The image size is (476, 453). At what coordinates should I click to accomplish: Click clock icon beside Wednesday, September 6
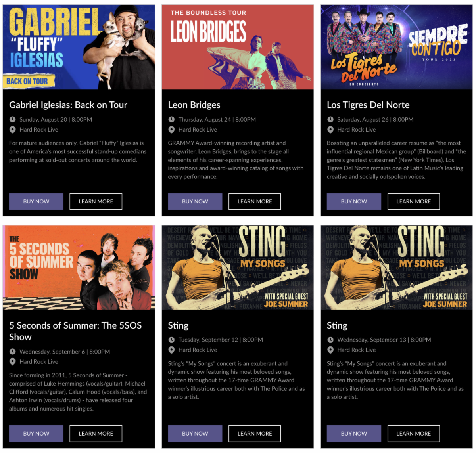pos(13,352)
